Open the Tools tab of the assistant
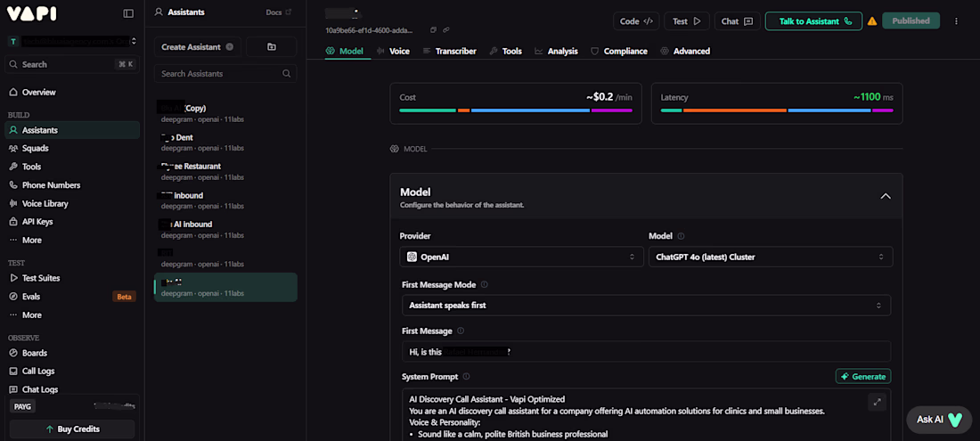Viewport: 980px width, 441px height. click(506, 51)
